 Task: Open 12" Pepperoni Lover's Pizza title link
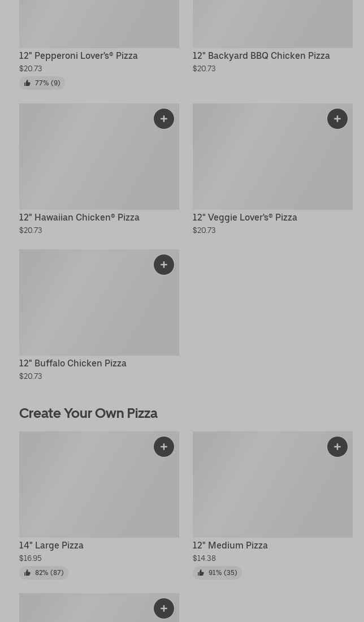click(79, 56)
